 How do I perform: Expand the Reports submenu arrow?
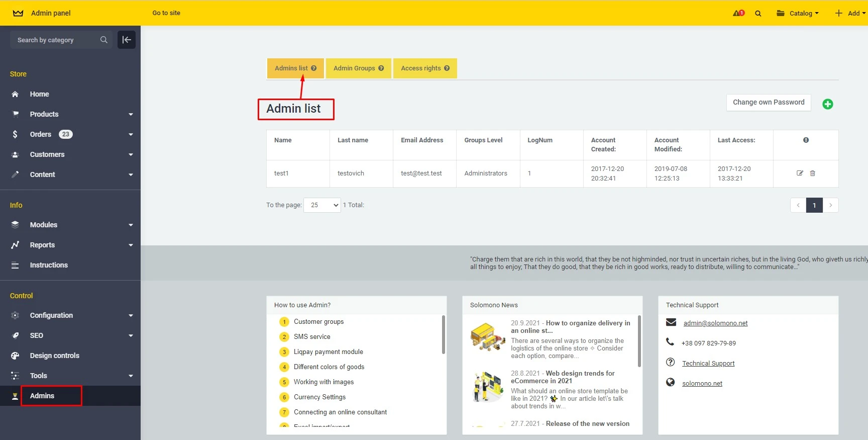click(131, 245)
